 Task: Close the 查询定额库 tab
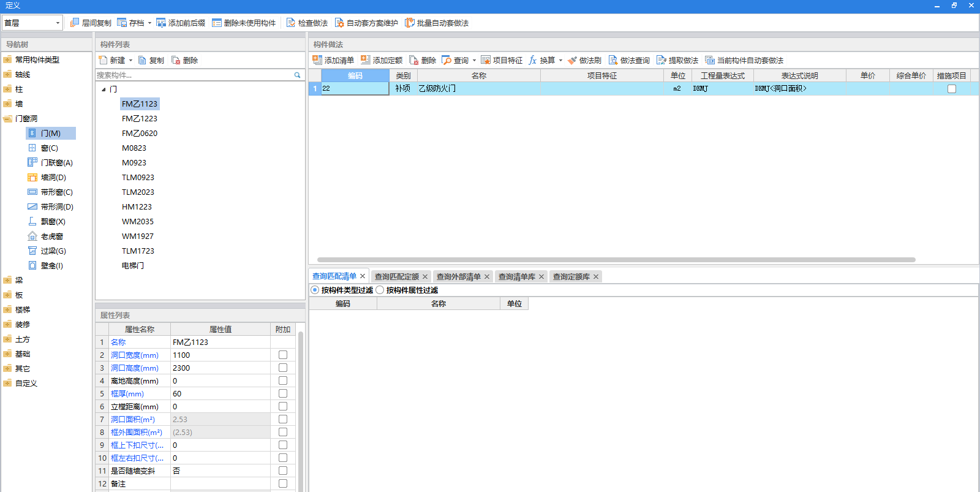click(x=596, y=277)
